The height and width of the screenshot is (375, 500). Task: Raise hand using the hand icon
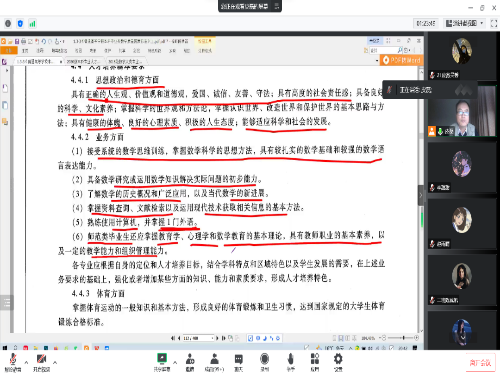tap(291, 362)
